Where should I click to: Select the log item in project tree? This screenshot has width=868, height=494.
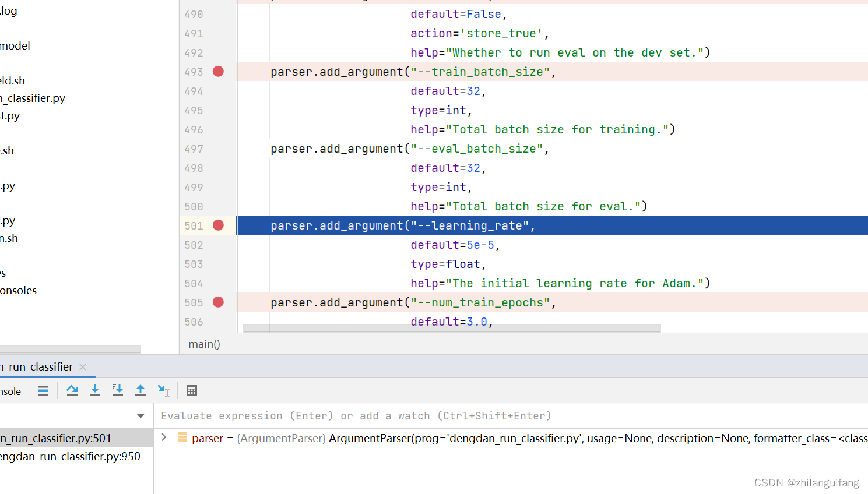coord(9,11)
